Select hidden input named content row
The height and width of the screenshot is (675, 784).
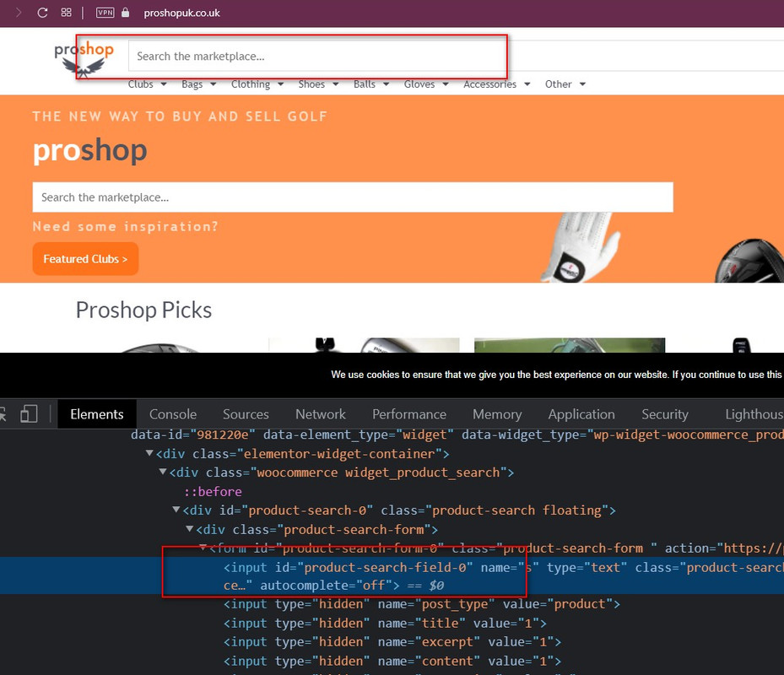pos(392,661)
